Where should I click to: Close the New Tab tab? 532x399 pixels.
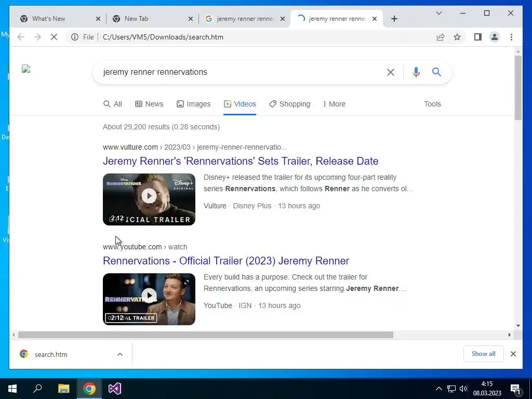click(191, 19)
